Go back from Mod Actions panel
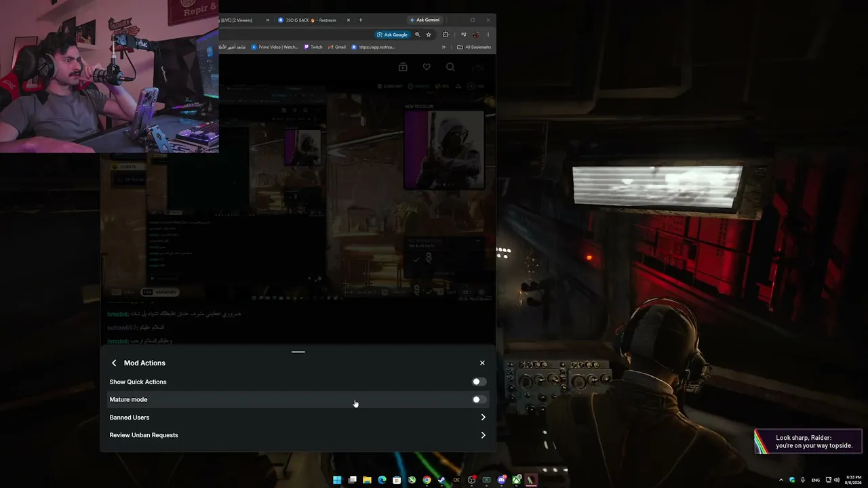The image size is (868, 488). tap(114, 363)
